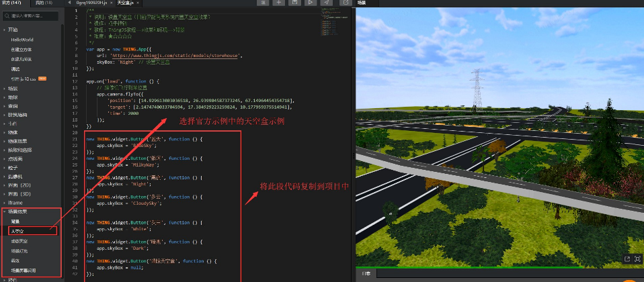
Task: Open the 动态天空 example
Action: (x=19, y=241)
